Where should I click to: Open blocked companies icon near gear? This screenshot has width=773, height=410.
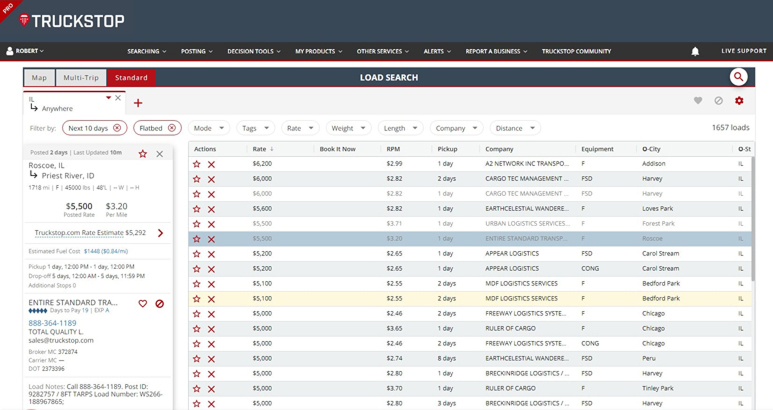pos(719,101)
